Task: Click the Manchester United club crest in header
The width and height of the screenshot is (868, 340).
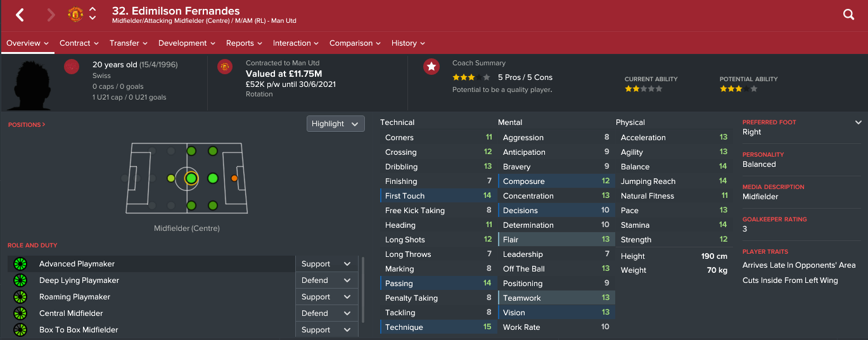Action: tap(75, 15)
